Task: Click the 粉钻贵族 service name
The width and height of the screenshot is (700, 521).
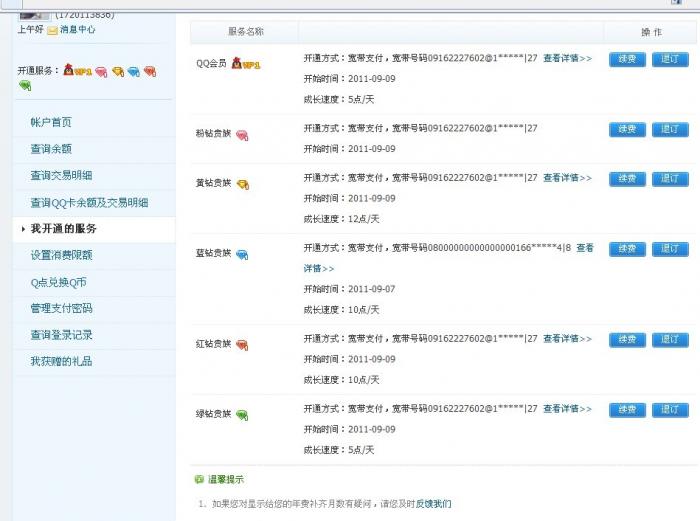Action: click(214, 133)
